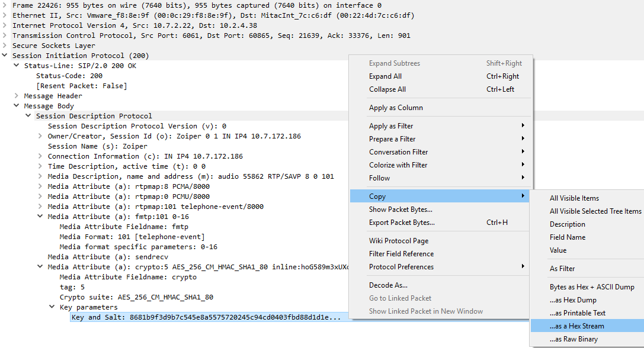Select '...as Printable Text' copy option
Viewport: 644px width, 348px height.
(x=577, y=313)
